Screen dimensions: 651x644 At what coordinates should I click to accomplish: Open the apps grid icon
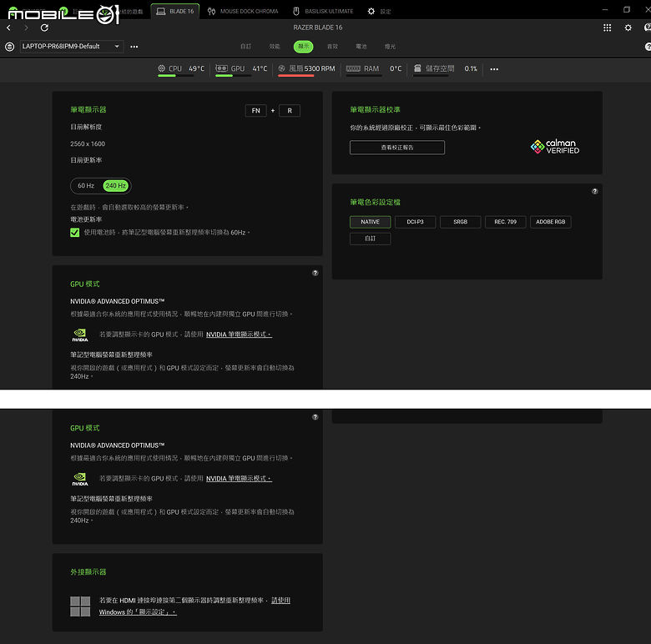tap(607, 28)
